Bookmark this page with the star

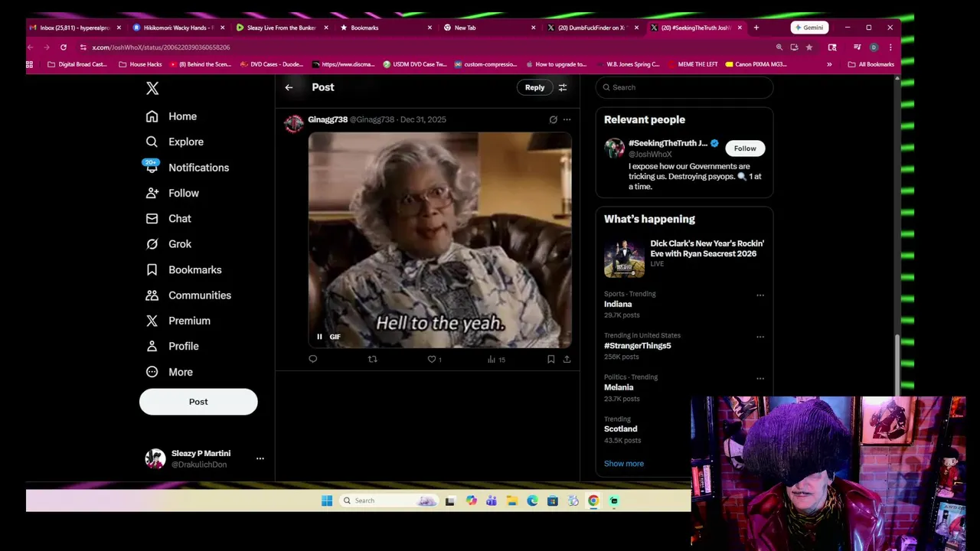809,47
